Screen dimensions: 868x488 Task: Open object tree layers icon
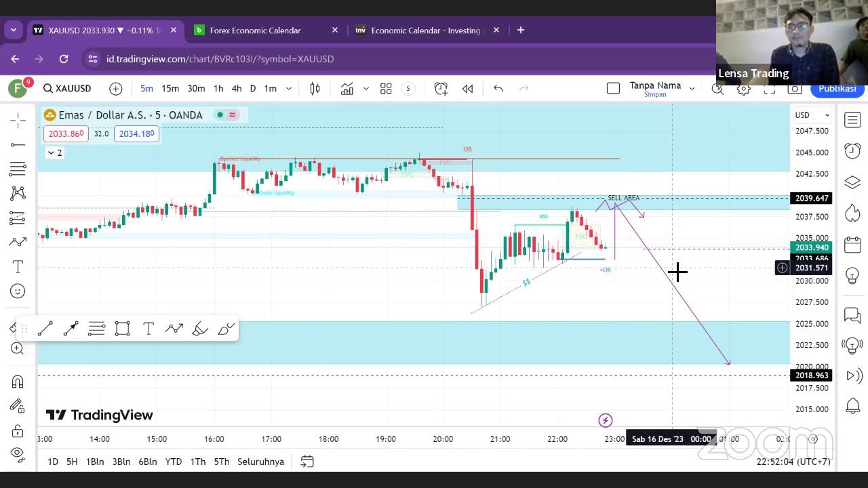tap(852, 182)
